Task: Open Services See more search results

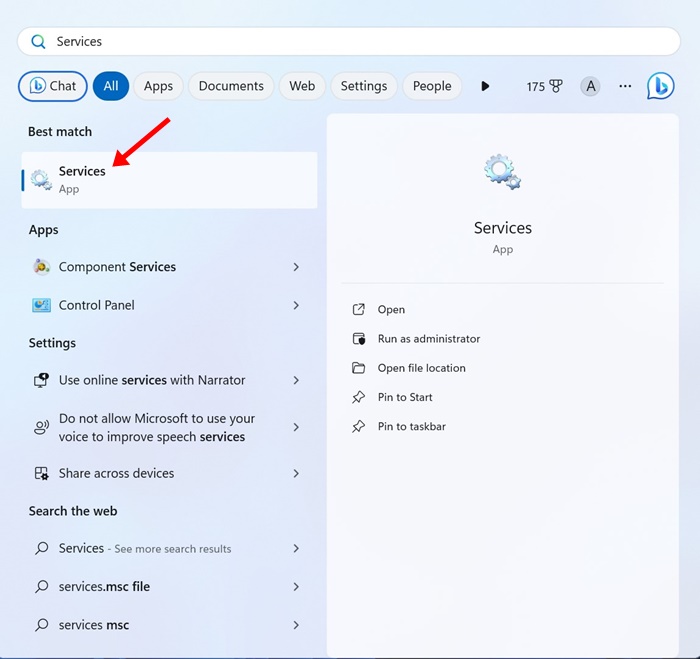Action: pos(170,548)
